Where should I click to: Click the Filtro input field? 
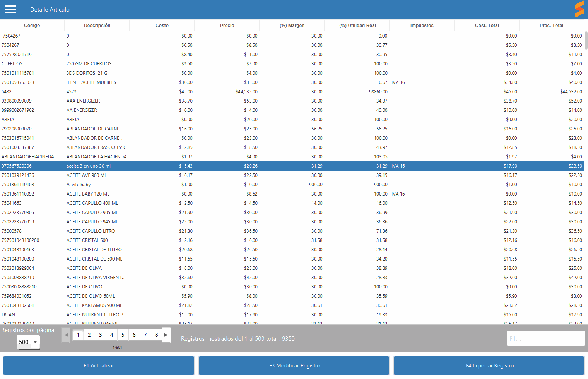click(545, 339)
